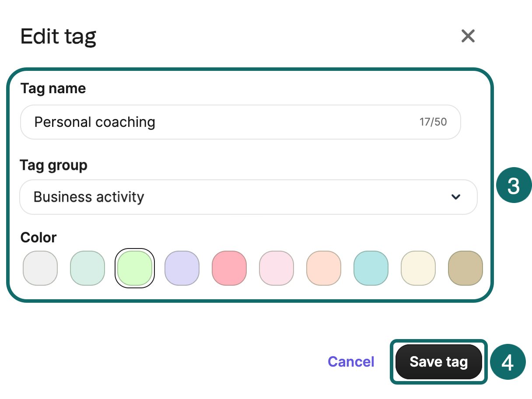The height and width of the screenshot is (399, 532).
Task: Click the step 4 number badge
Action: [x=507, y=363]
